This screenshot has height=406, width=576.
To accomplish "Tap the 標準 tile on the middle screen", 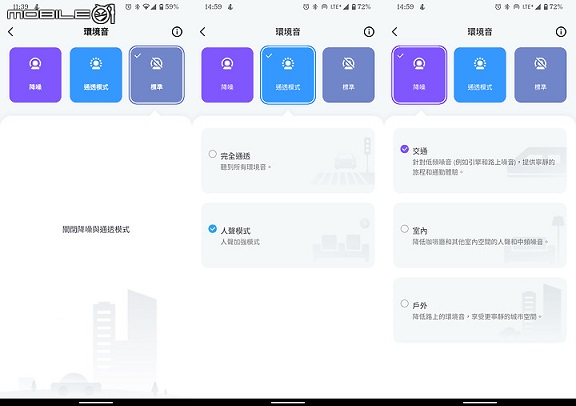I will coord(348,75).
